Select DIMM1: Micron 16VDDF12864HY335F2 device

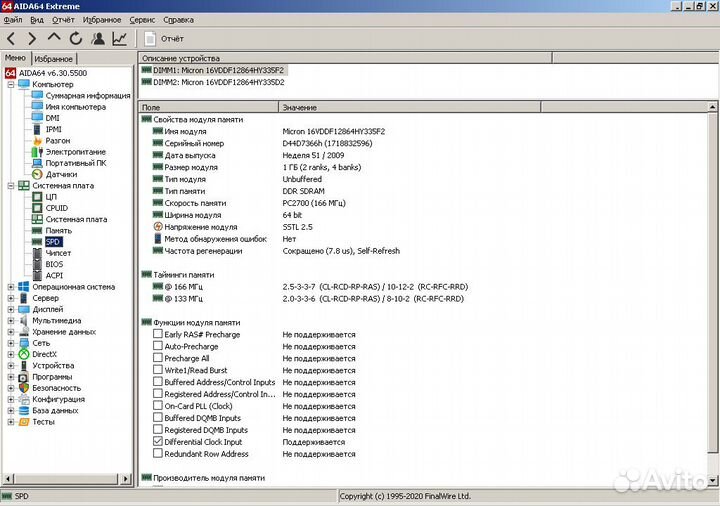[x=213, y=70]
